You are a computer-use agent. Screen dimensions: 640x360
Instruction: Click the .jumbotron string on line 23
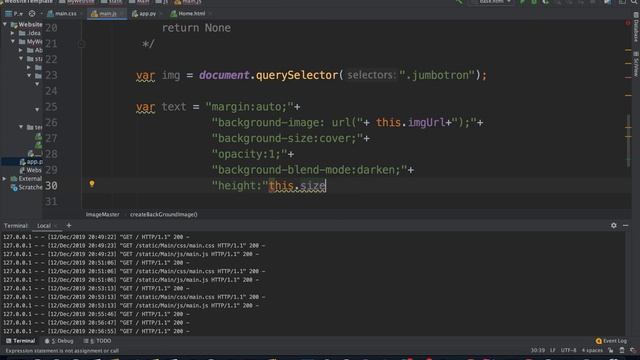point(437,75)
